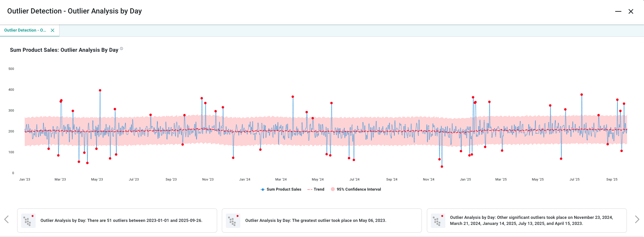Viewport: 644px width, 237px height.
Task: Go to previous insight cards
Action: (6, 220)
